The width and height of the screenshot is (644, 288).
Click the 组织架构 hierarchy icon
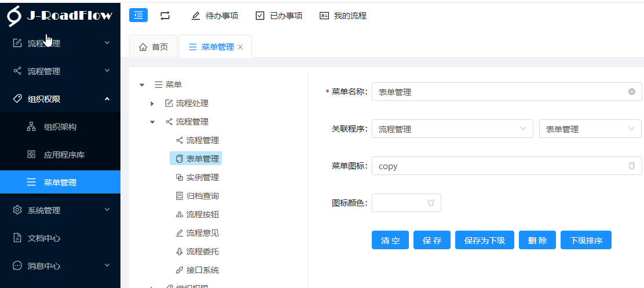[31, 127]
